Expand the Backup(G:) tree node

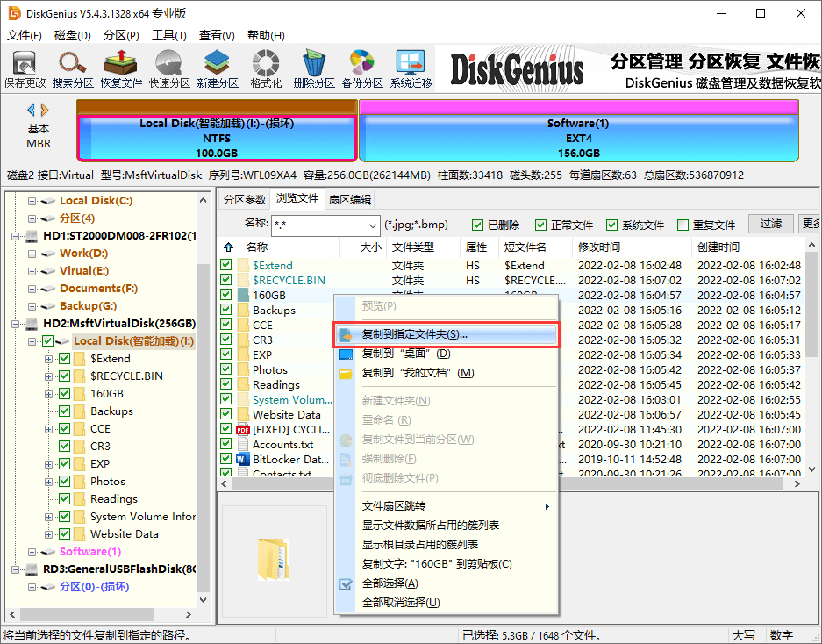[x=32, y=305]
